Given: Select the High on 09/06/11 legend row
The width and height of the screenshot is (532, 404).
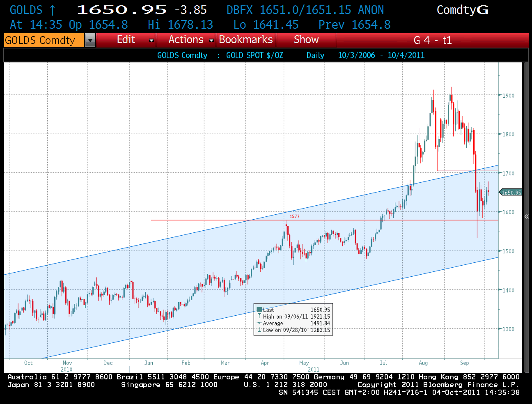Looking at the screenshot, I should (x=293, y=317).
